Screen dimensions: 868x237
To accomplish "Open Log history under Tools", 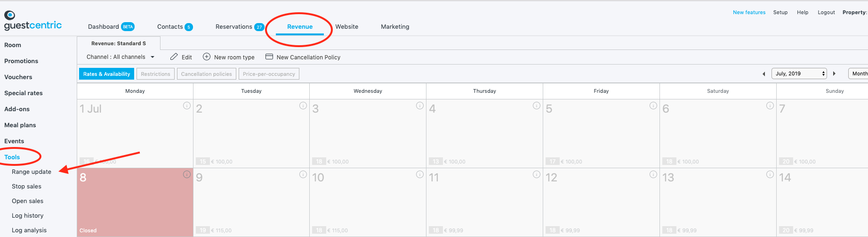I will click(27, 216).
